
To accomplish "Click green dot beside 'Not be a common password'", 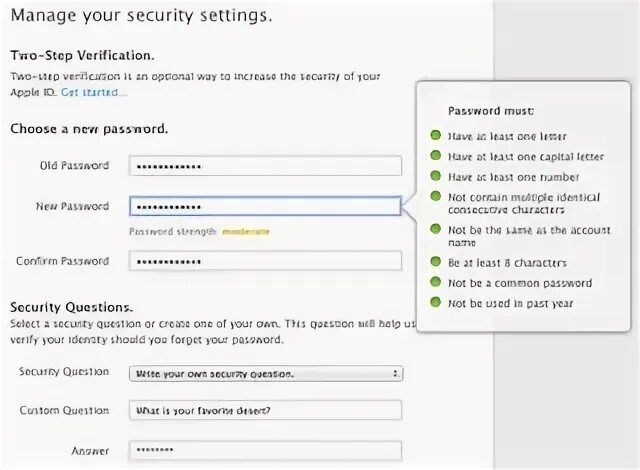I will [x=435, y=282].
